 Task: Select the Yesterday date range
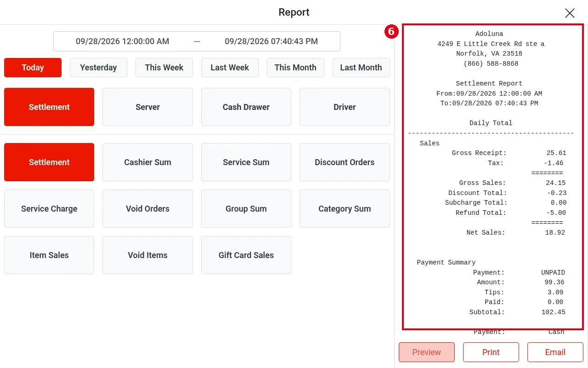[x=98, y=68]
